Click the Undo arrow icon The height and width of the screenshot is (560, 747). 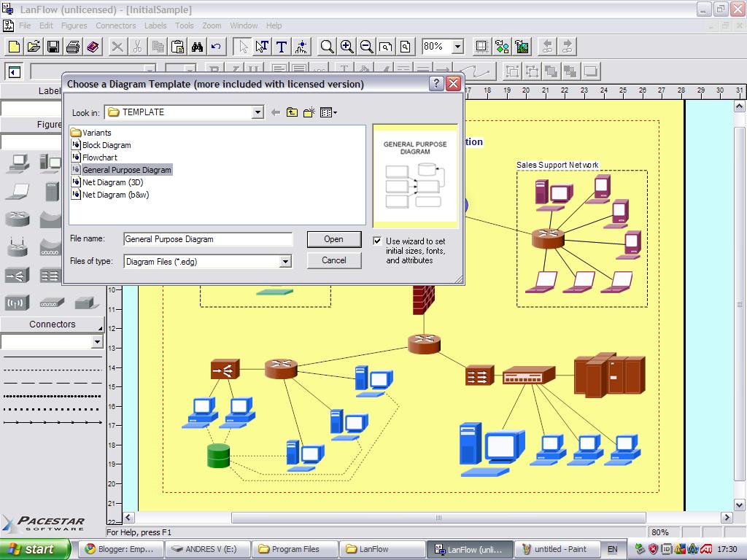215,47
